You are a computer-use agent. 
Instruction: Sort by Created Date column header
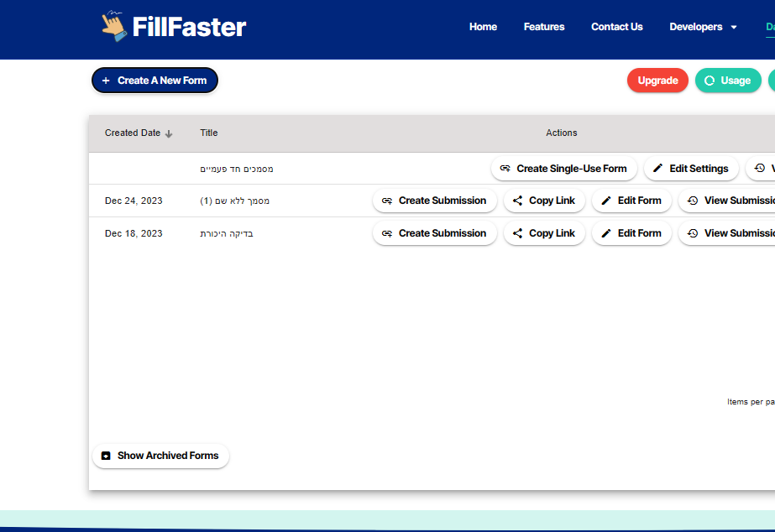point(133,133)
